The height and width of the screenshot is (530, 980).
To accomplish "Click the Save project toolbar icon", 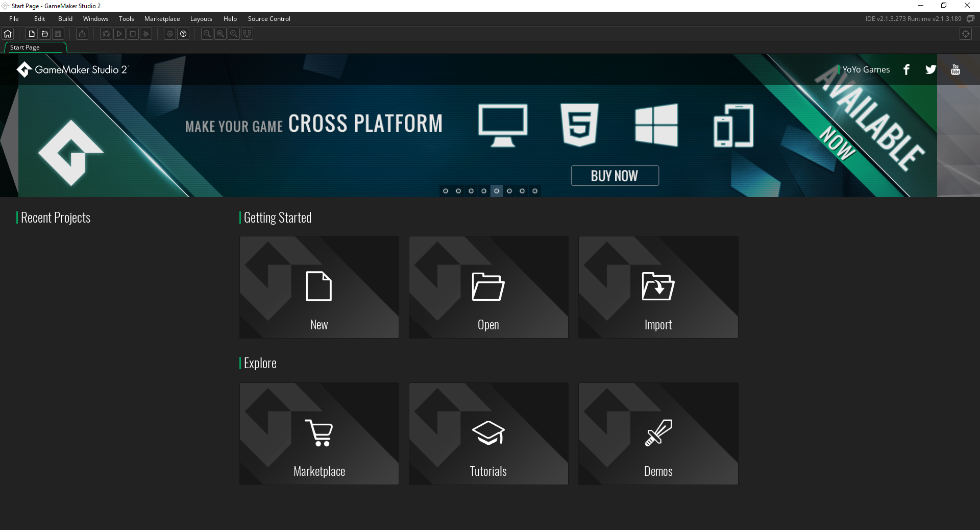I will coord(58,34).
